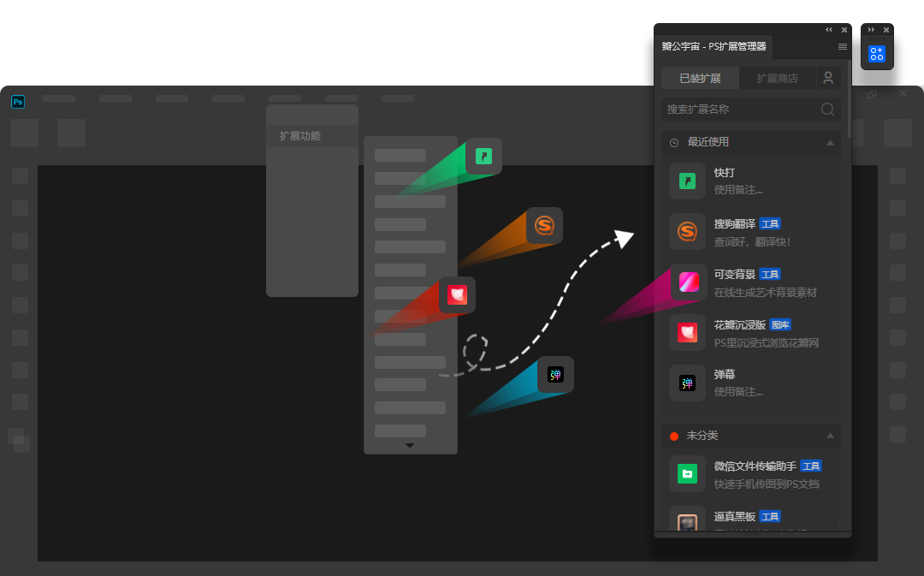This screenshot has width=924, height=576.
Task: Open the 逼真黑板 extension thumbnail icon
Action: click(687, 522)
